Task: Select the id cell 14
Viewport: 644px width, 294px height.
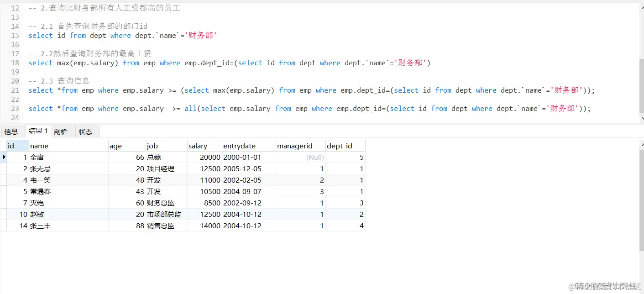Action: click(18, 226)
